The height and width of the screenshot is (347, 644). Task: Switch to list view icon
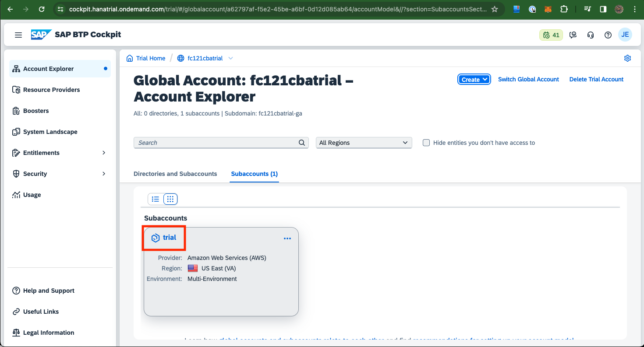pos(156,199)
